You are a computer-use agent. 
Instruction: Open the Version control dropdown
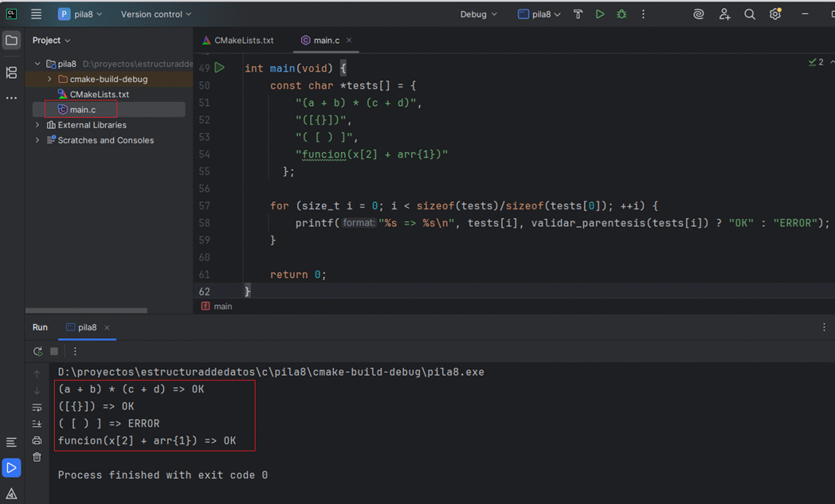click(155, 14)
